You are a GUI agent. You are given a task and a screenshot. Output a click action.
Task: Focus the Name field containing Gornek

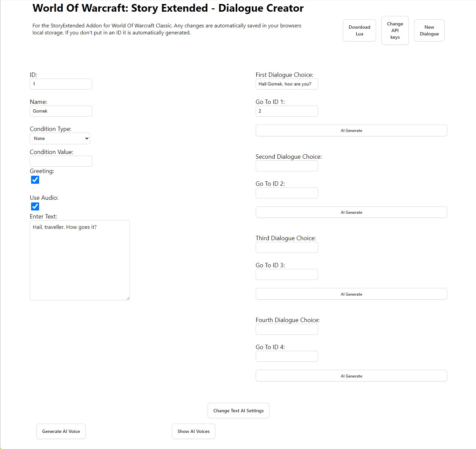coord(61,111)
